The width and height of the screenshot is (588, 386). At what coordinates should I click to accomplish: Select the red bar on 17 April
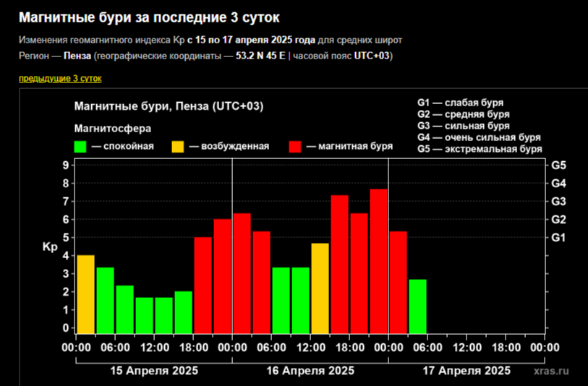tap(398, 283)
